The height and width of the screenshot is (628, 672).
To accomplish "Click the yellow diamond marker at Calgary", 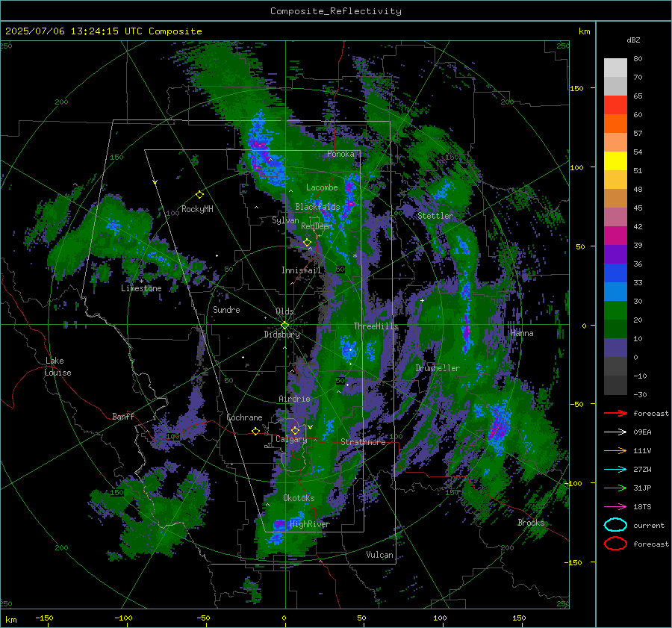I will (x=295, y=430).
